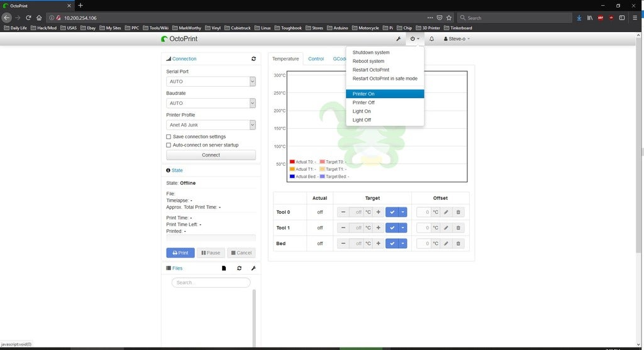Delete Tool 1 offset with trash icon

458,227
